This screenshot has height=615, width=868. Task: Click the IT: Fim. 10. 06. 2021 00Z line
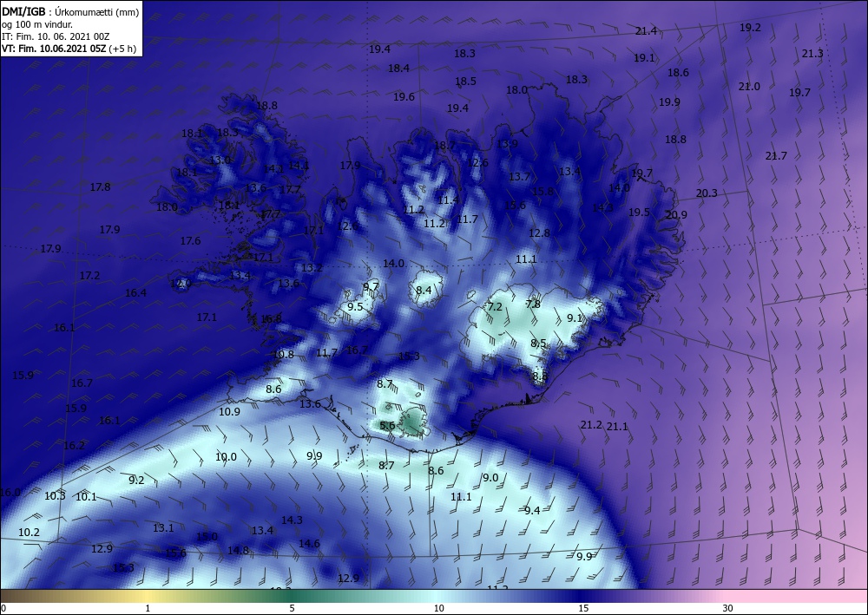(x=56, y=36)
